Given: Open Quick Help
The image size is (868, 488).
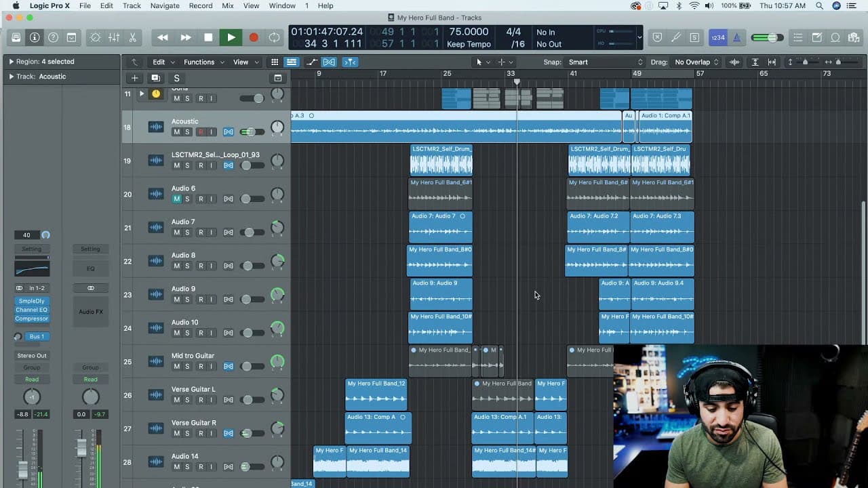Looking at the screenshot, I should [53, 38].
